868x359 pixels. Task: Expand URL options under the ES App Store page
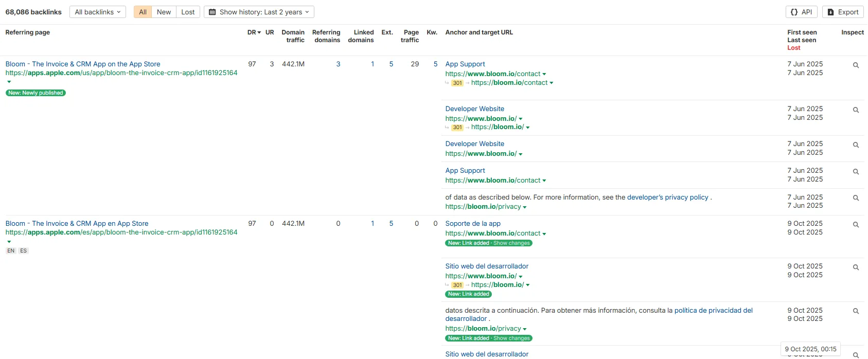(x=9, y=241)
